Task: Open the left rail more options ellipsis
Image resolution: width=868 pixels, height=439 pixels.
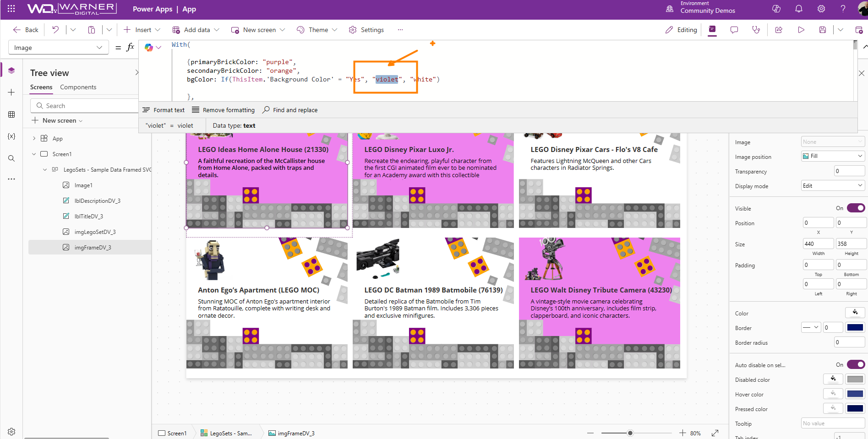Action: tap(11, 179)
